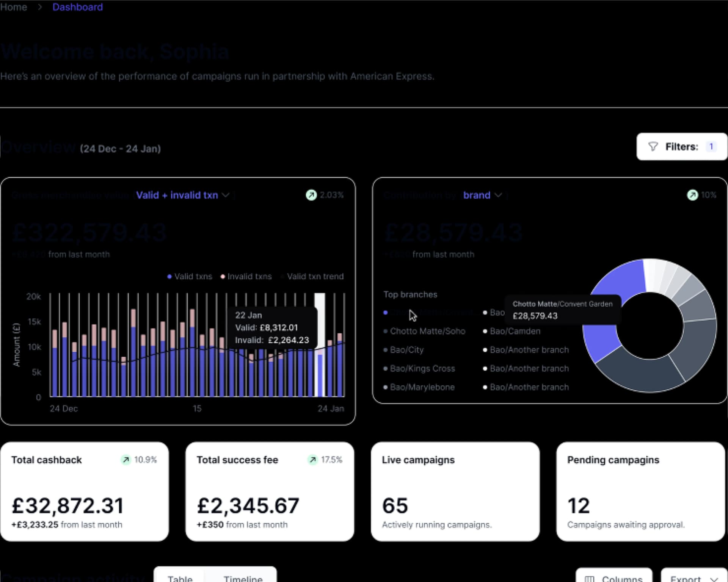Select Chotto Matte/Soho in Top branches
Viewport: 728px width, 582px height.
[427, 331]
